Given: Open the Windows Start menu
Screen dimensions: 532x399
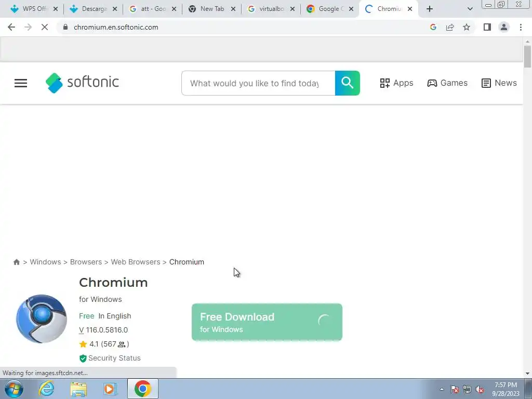Looking at the screenshot, I should [14, 389].
